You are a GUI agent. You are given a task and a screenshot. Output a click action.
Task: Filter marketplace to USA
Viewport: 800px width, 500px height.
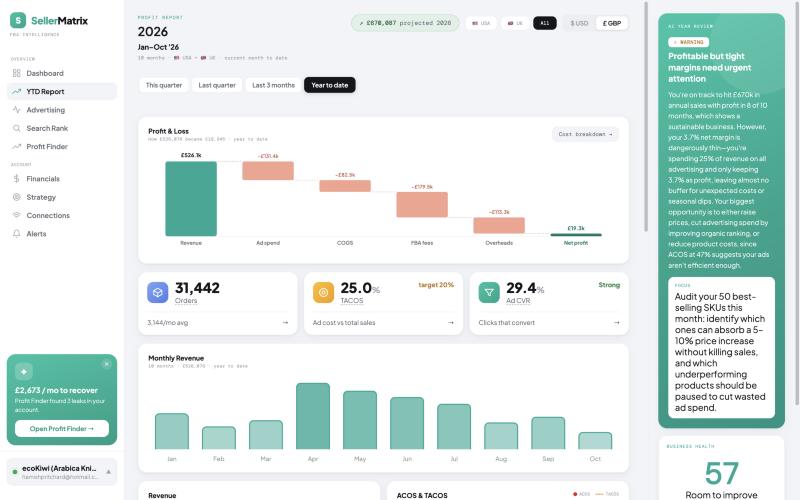click(481, 23)
